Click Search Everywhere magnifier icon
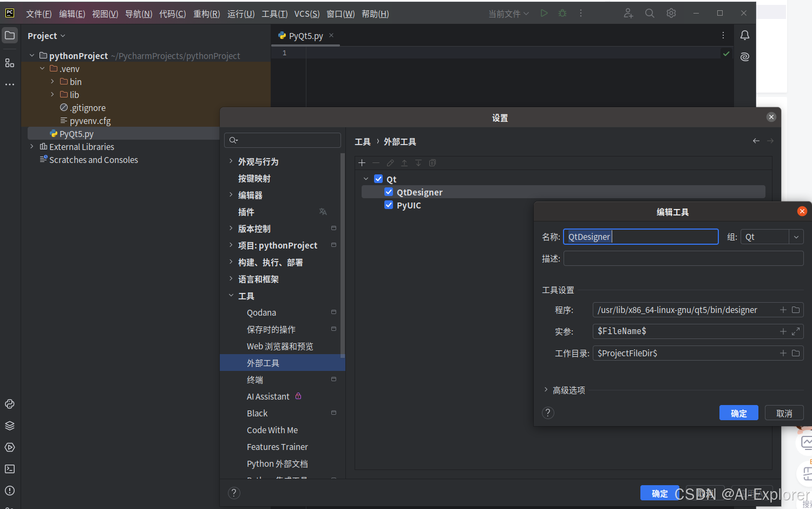812x509 pixels. (650, 13)
